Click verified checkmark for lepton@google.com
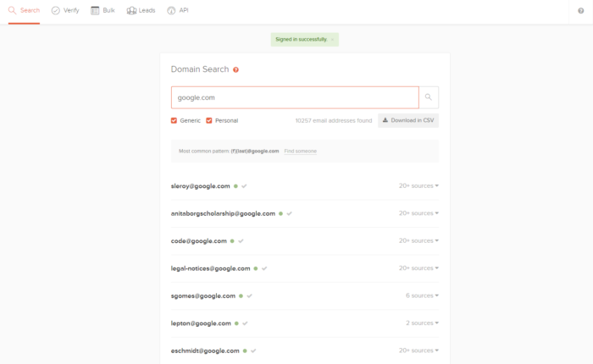Screen dimensions: 593x364 click(x=245, y=323)
